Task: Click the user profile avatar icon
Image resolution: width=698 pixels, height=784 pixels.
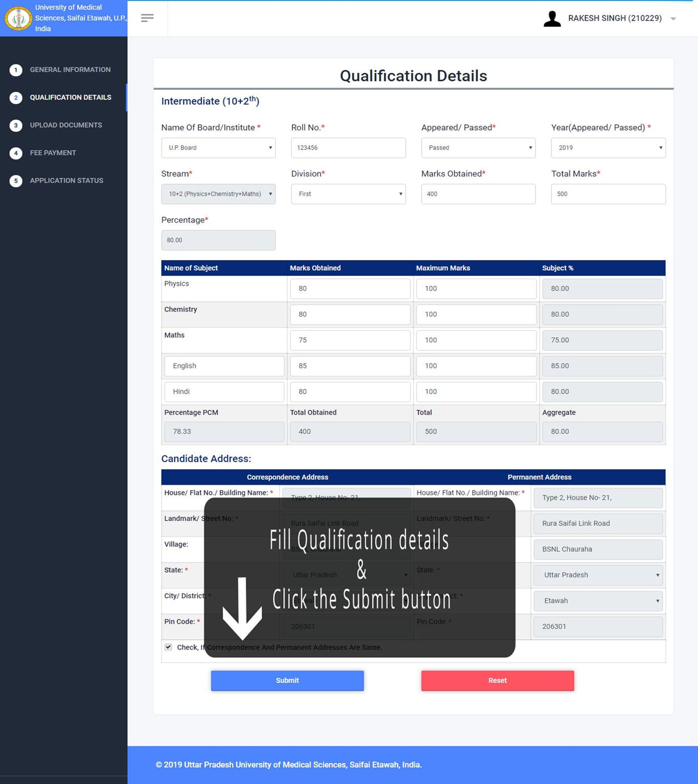Action: point(552,19)
